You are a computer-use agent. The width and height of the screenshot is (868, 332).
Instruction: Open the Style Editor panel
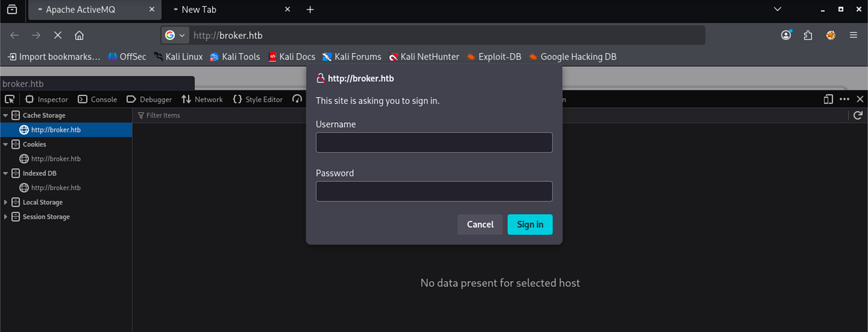pos(258,99)
